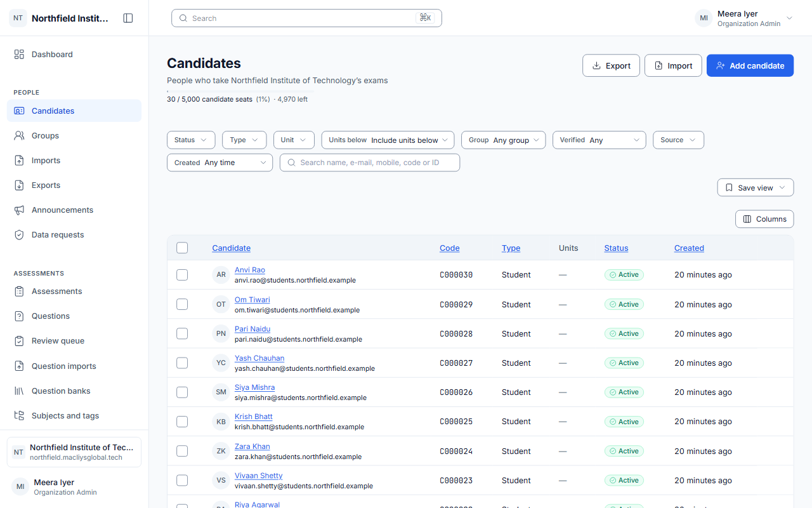812x508 pixels.
Task: Click the download icon in Export button
Action: pos(596,65)
